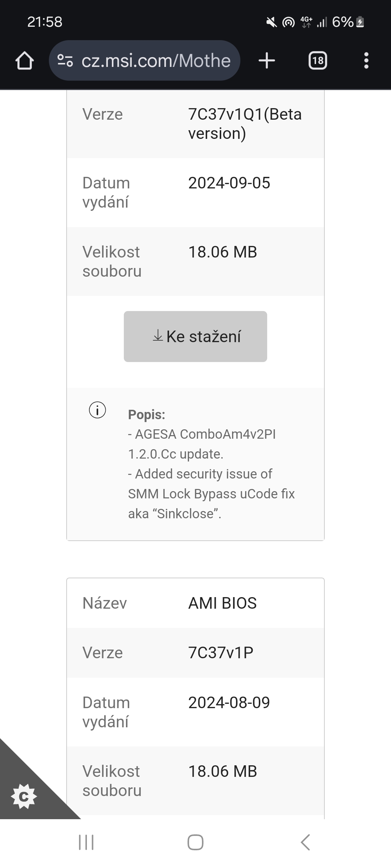Click the 2024-08-09 release date value

pos(229,703)
